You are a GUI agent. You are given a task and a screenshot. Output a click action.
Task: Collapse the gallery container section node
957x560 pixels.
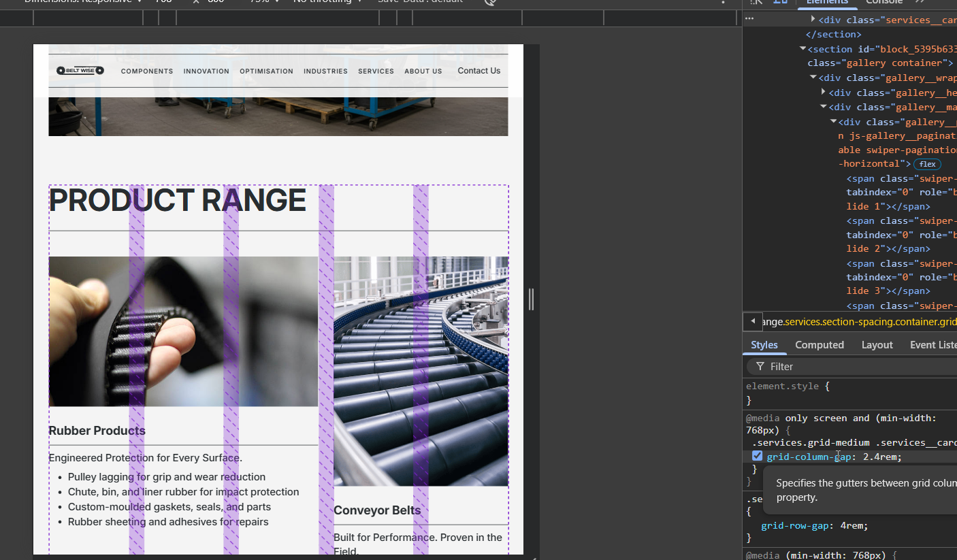803,49
